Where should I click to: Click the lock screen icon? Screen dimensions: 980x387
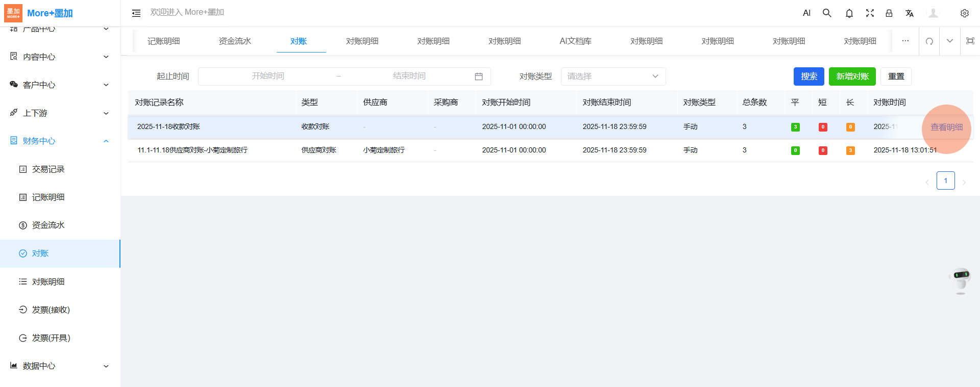(889, 13)
